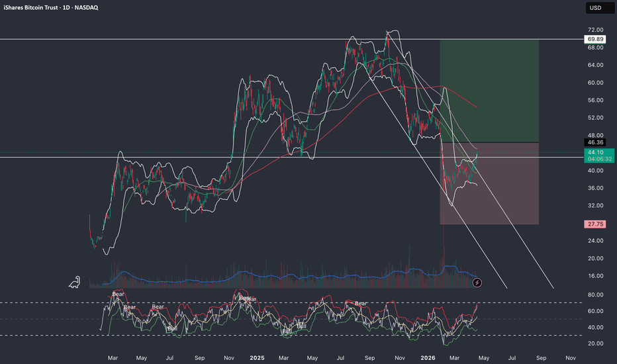Click the green 44.10 current price label
Image resolution: width=617 pixels, height=364 pixels.
point(594,153)
